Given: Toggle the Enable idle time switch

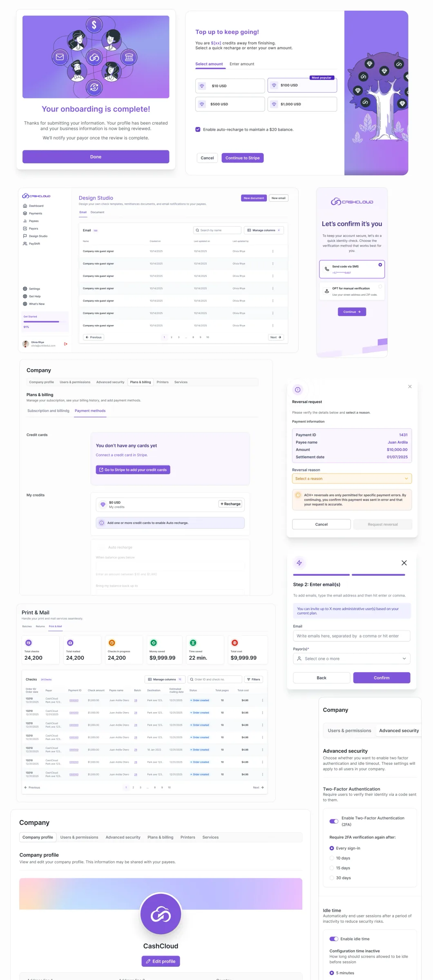Looking at the screenshot, I should point(334,939).
